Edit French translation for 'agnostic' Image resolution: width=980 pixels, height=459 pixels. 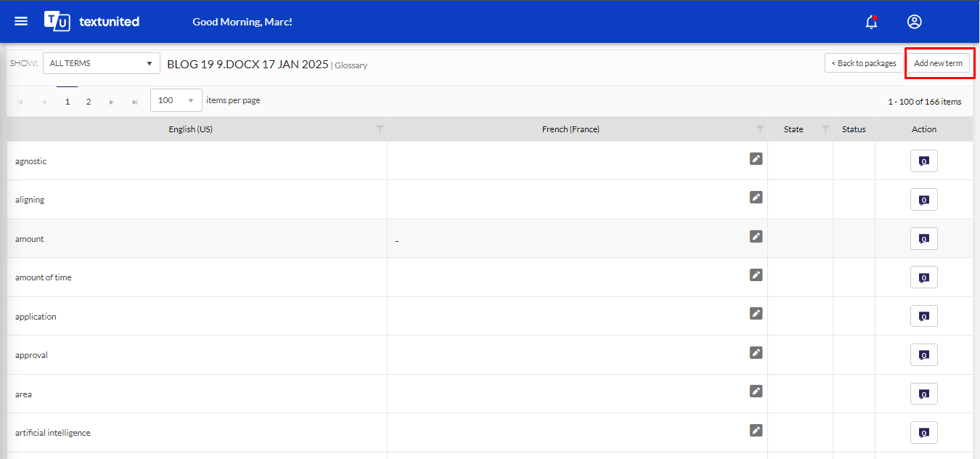756,158
